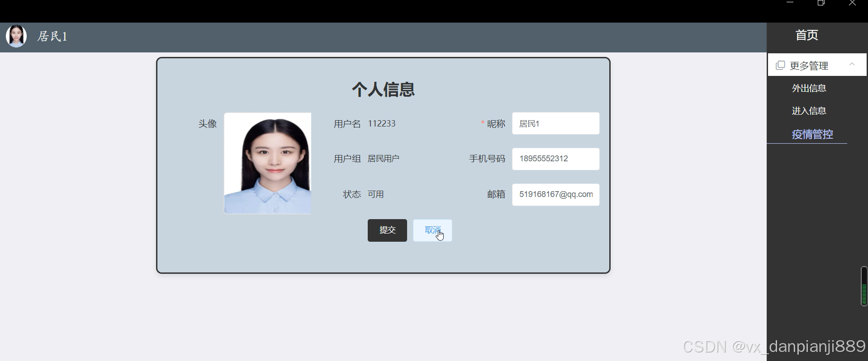868x361 pixels.
Task: Click the 更多管理 menu icon
Action: click(x=780, y=65)
